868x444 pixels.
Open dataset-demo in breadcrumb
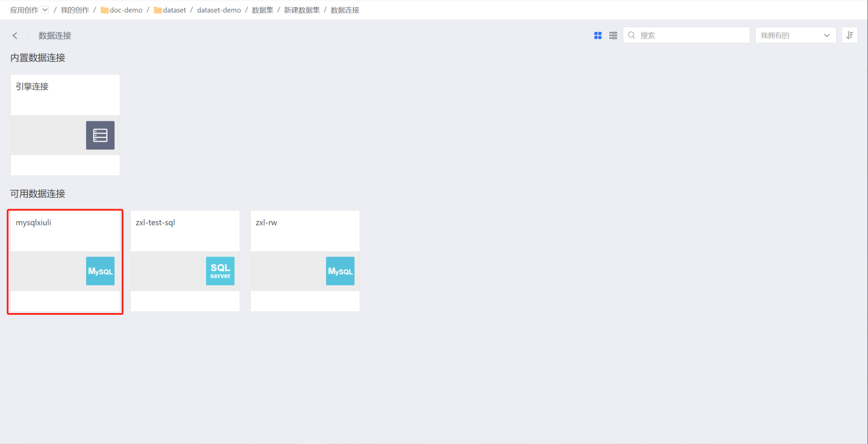click(219, 10)
